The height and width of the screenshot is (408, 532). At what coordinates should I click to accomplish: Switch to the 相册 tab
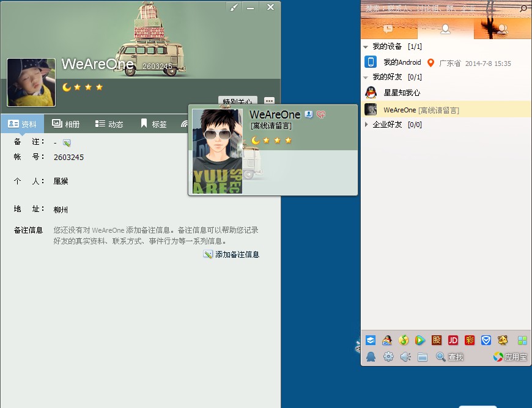tap(66, 124)
